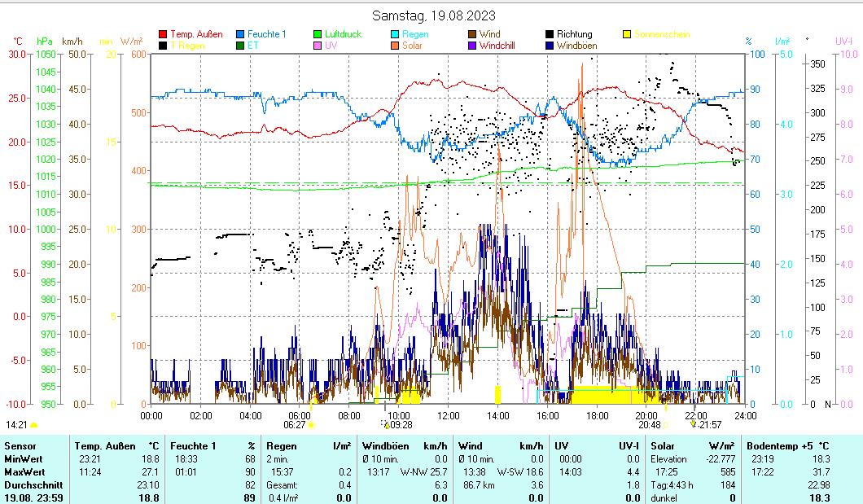The image size is (863, 504).
Task: Click the 19.08. 23:59 timestamp
Action: tap(33, 498)
